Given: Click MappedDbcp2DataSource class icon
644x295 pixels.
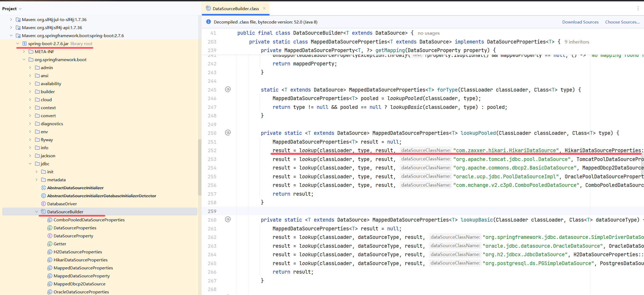Looking at the screenshot, I should (50, 284).
